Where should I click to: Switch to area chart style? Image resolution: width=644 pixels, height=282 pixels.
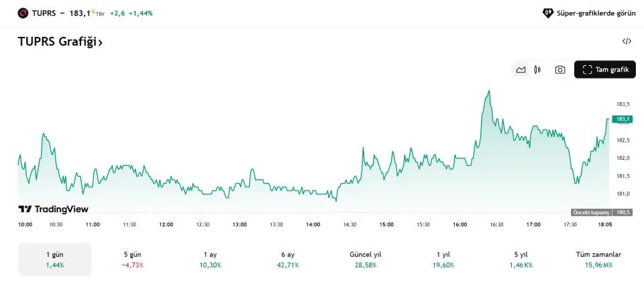click(521, 70)
